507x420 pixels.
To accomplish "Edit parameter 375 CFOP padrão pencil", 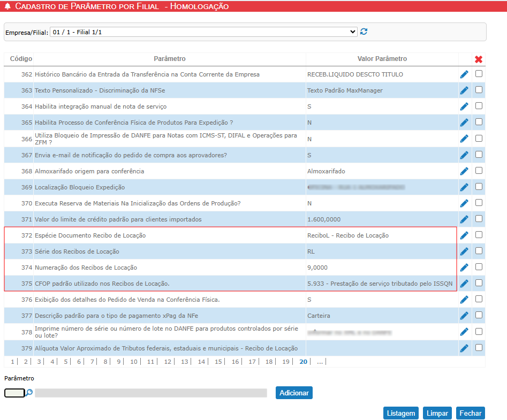I will [464, 284].
